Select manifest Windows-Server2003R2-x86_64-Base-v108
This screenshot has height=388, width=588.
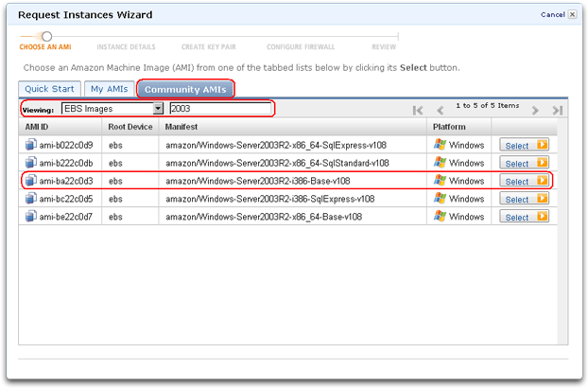pyautogui.click(x=264, y=217)
